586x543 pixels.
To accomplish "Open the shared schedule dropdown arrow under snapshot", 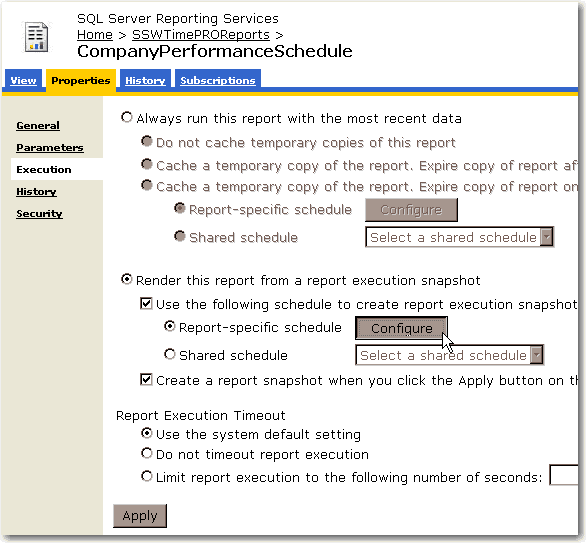I will click(537, 355).
